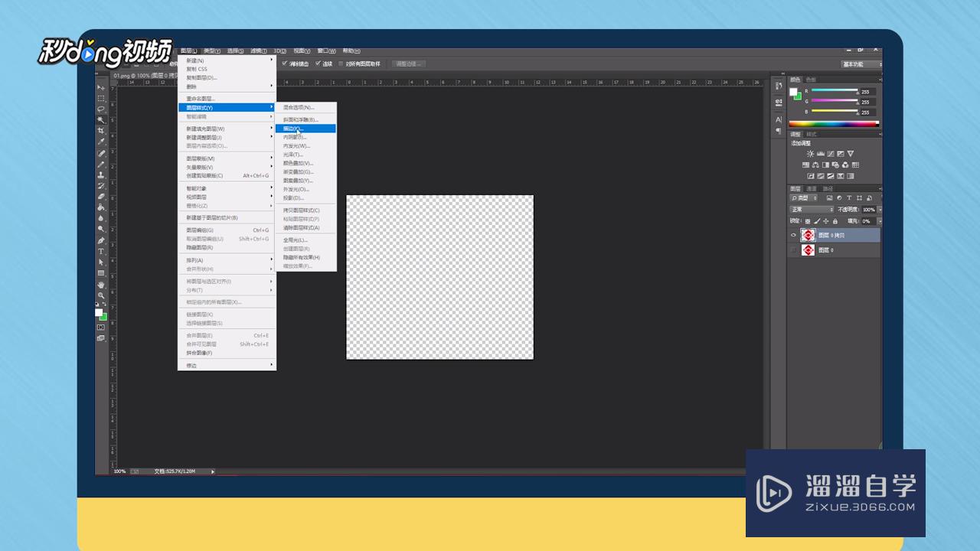Click 拼合图像(F) menu entry

coord(227,353)
